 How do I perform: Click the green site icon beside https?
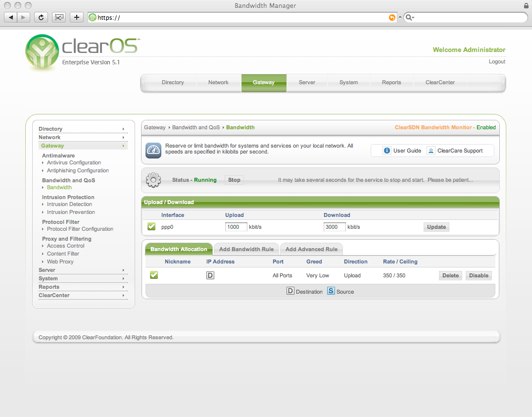[x=92, y=18]
